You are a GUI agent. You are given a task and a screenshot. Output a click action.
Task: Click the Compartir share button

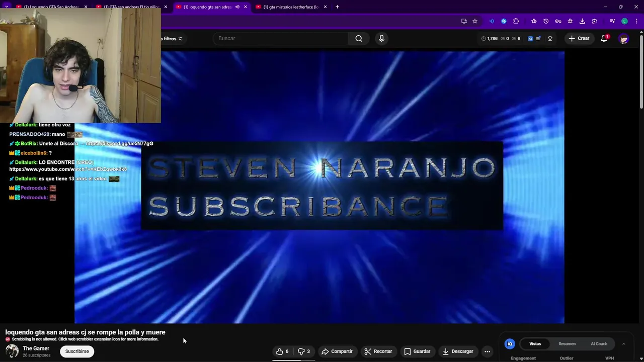pos(337,351)
